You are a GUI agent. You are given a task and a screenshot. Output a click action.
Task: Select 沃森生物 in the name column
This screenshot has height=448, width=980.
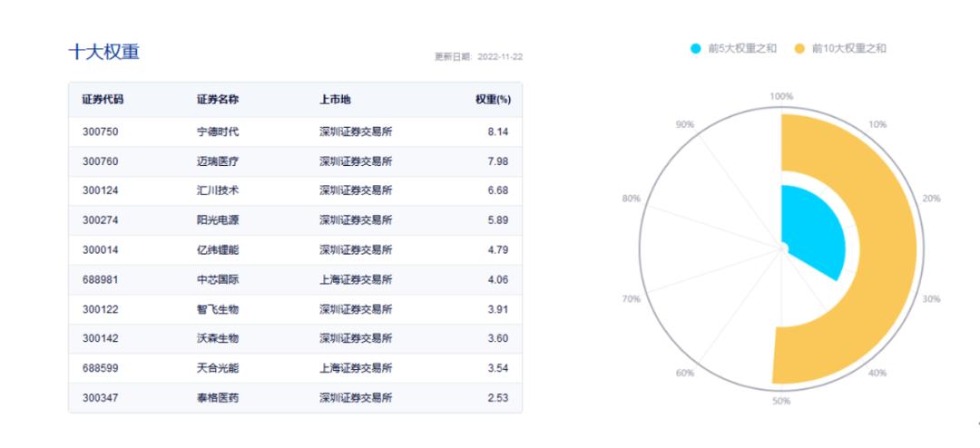pos(218,338)
